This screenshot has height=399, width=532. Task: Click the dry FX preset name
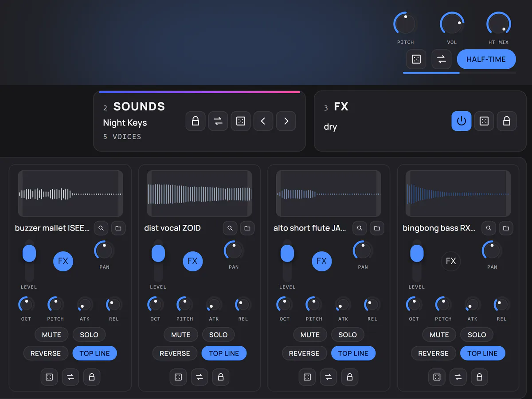tap(331, 127)
